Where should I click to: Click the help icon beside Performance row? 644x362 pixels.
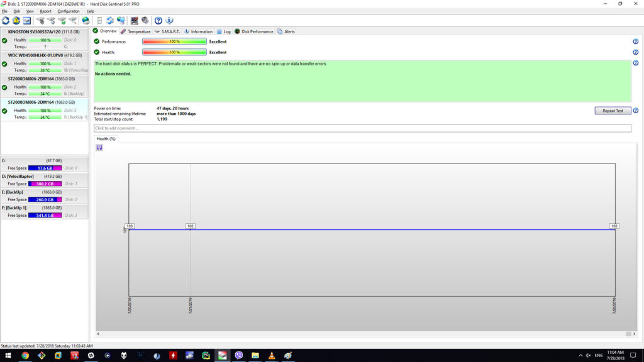tap(635, 41)
